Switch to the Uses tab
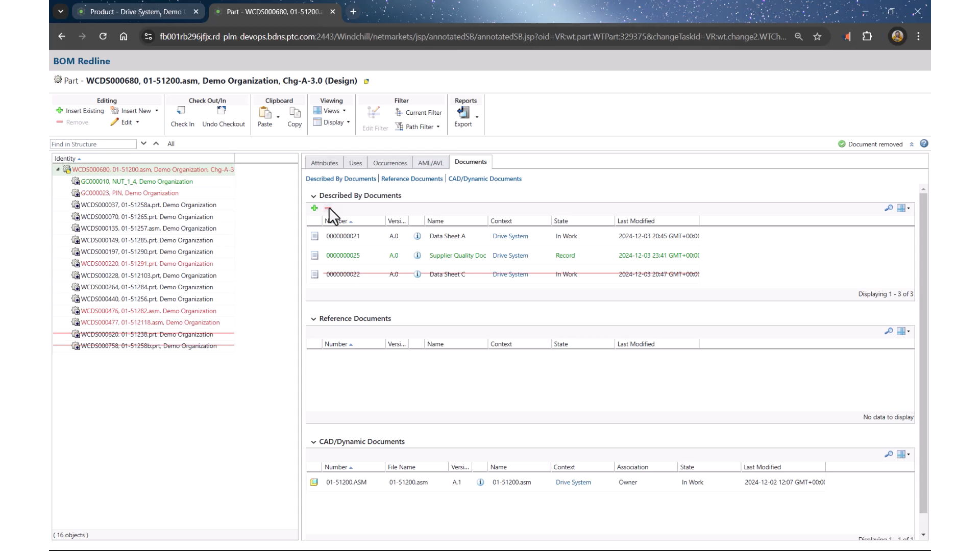This screenshot has height=551, width=980. click(355, 163)
